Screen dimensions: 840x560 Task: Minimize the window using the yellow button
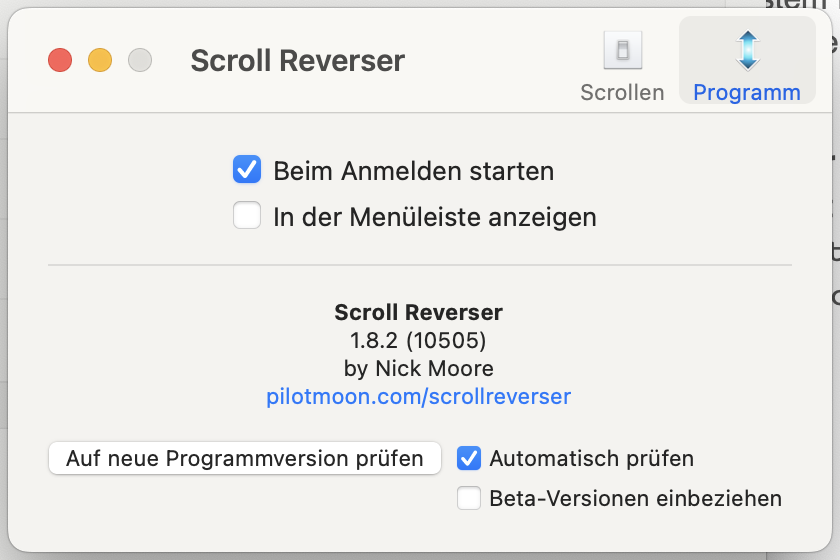(100, 60)
